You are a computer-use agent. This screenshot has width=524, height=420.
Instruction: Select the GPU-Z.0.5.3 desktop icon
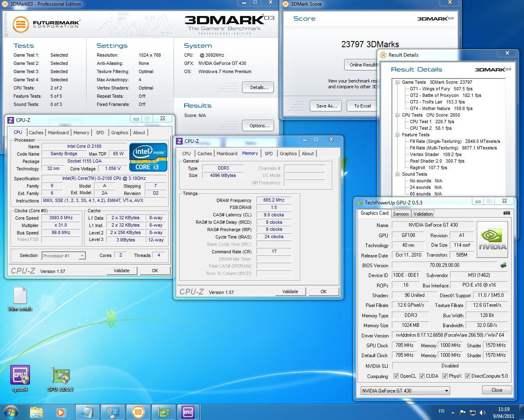tap(60, 378)
